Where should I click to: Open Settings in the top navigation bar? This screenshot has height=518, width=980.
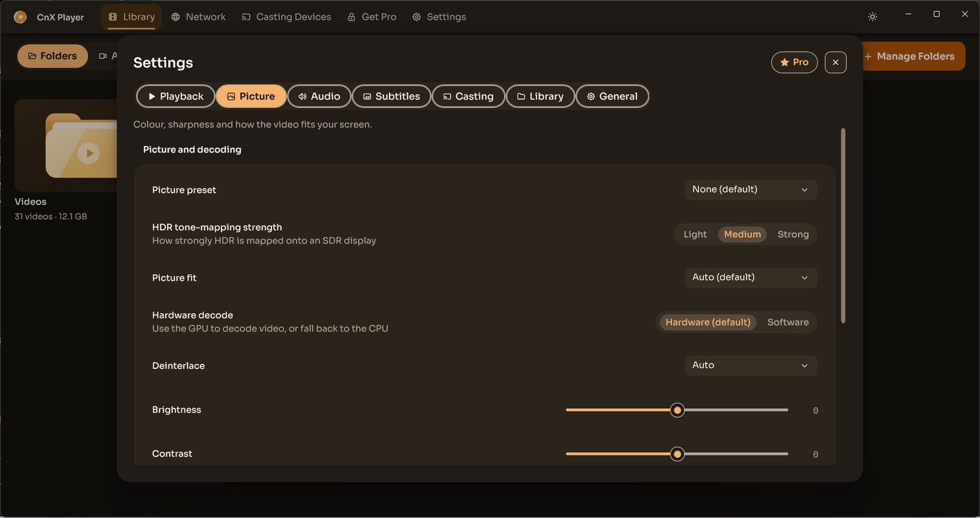coord(439,17)
